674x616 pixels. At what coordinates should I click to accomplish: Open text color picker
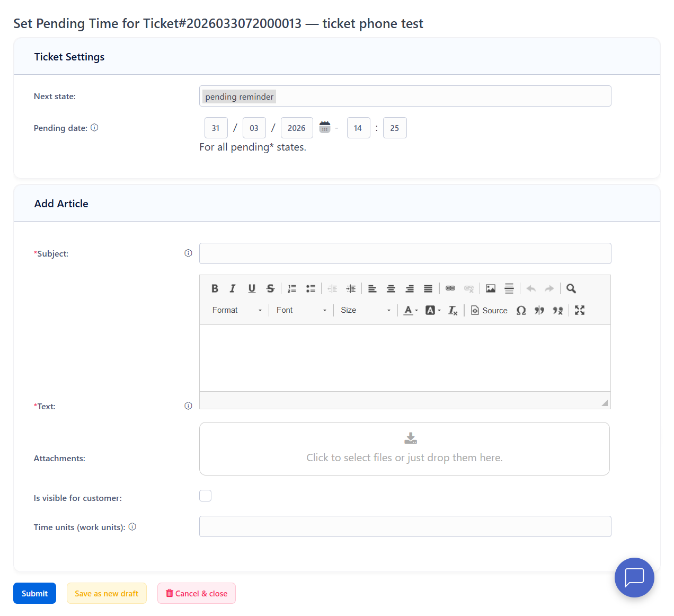point(411,310)
